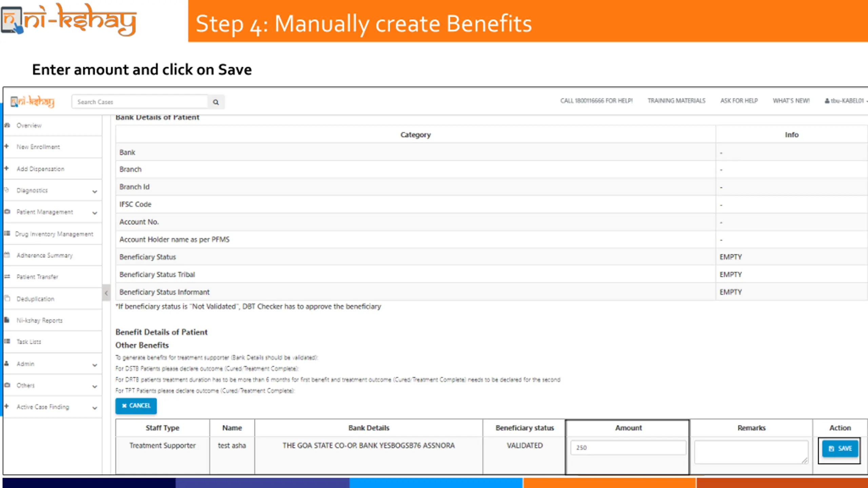Click the Patient Transfer arrows icon

[x=7, y=277]
